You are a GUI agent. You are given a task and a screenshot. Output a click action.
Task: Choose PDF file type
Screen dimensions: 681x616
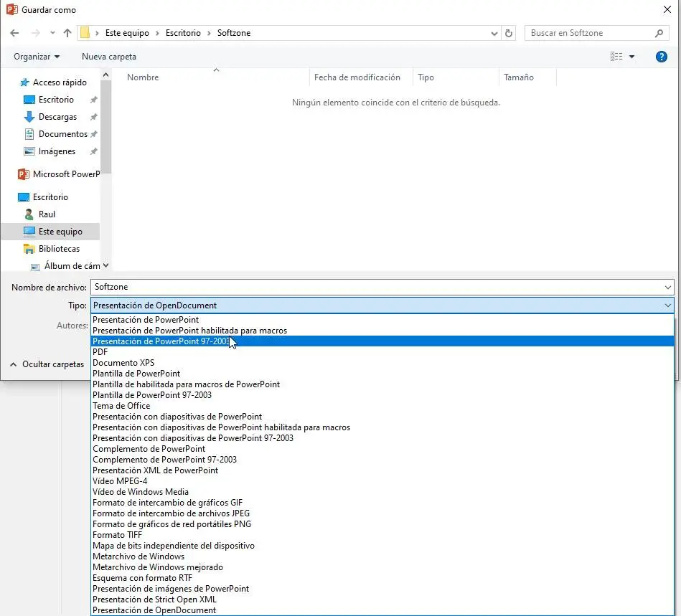click(x=382, y=352)
